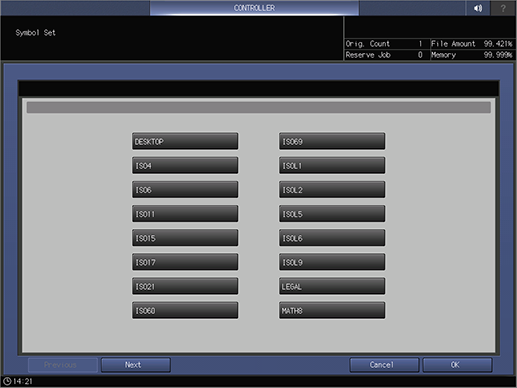Choose the ISO15 symbol set
The width and height of the screenshot is (517, 388).
coord(185,238)
